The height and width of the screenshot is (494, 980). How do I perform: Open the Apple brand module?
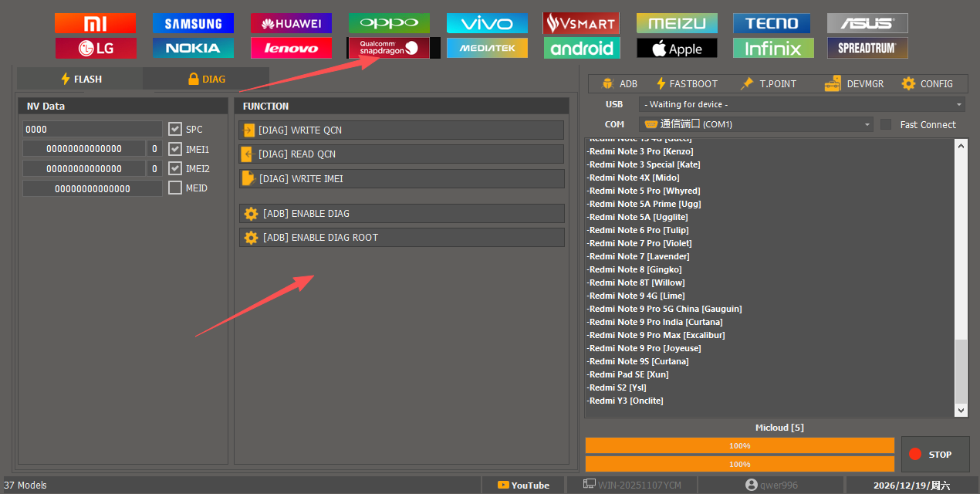pyautogui.click(x=677, y=49)
